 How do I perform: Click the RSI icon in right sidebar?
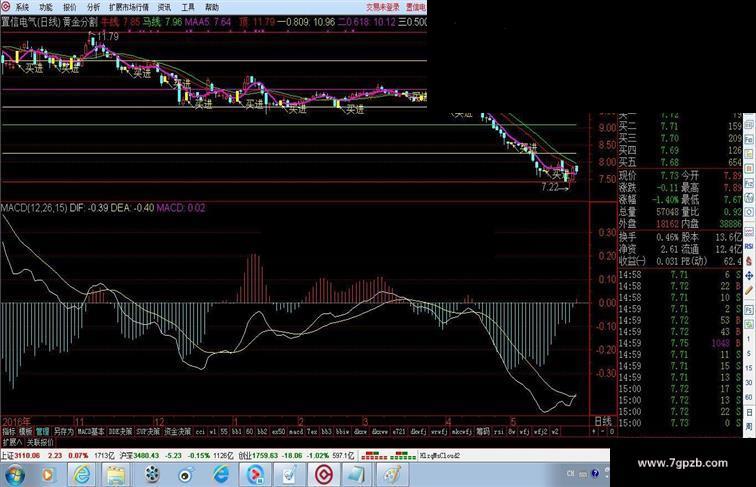click(x=749, y=246)
